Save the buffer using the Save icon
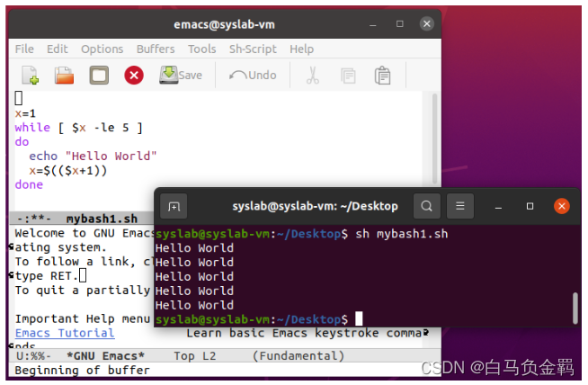The image size is (588, 385). coord(181,75)
